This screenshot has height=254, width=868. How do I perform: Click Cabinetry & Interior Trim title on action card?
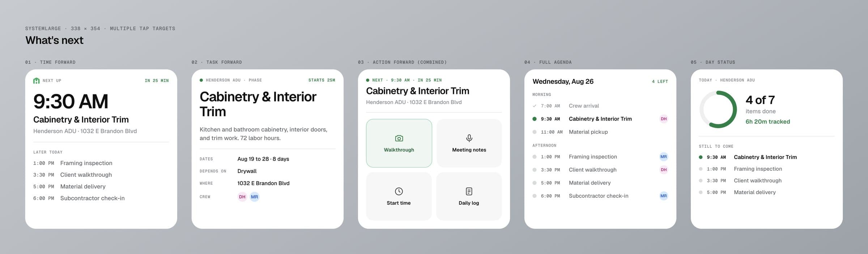(x=418, y=91)
